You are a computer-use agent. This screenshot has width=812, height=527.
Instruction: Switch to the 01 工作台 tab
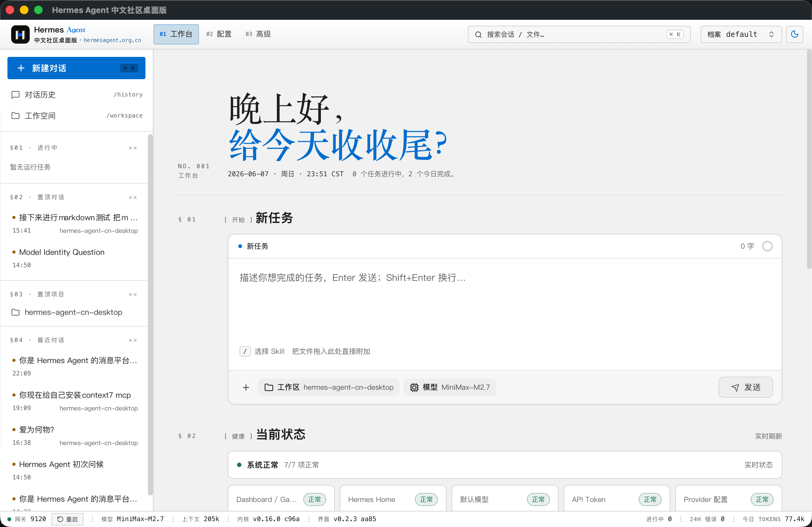[176, 34]
